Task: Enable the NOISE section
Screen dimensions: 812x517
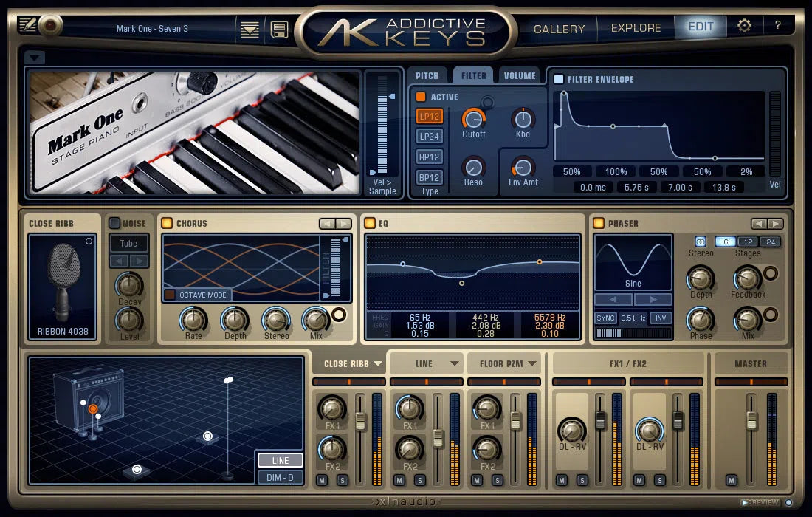Action: (114, 223)
